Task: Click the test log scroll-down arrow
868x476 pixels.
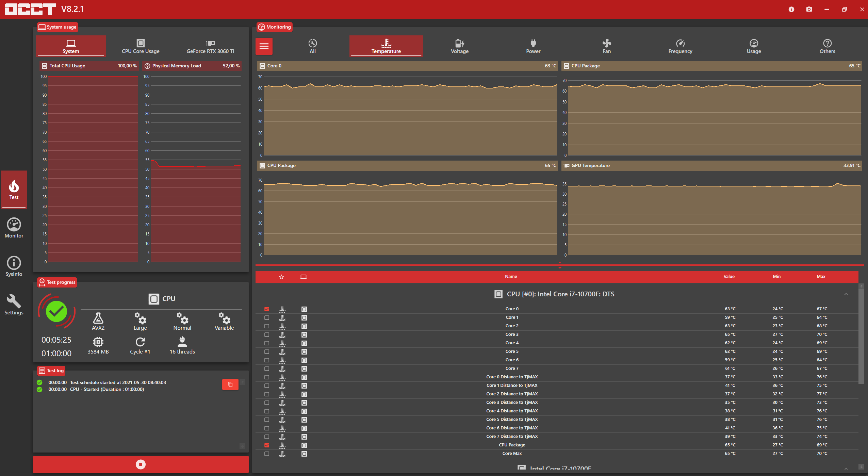Action: click(243, 446)
